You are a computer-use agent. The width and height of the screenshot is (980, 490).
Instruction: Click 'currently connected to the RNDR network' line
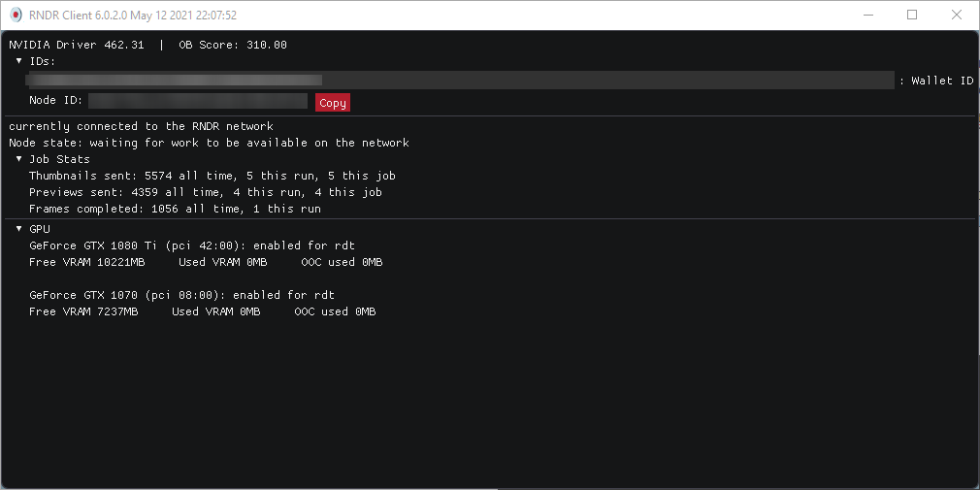142,126
